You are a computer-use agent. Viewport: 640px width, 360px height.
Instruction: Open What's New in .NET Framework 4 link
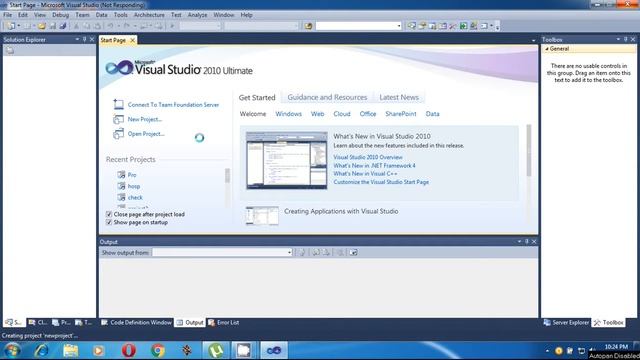(374, 166)
